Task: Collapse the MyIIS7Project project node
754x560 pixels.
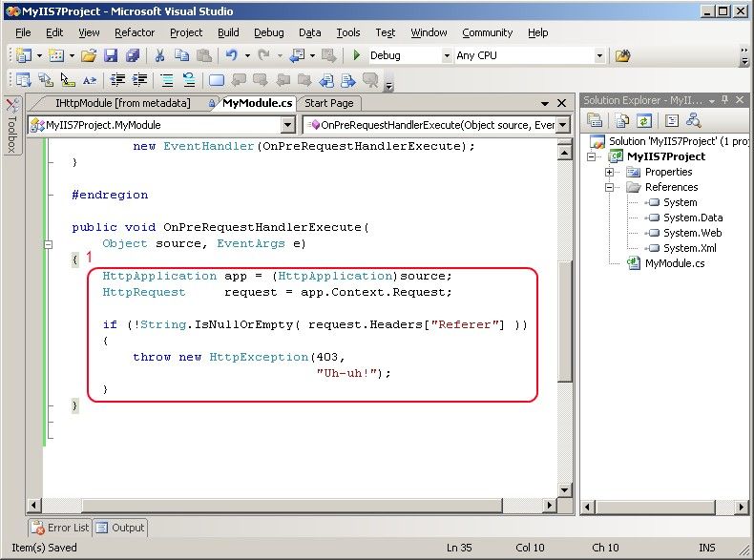Action: coord(592,156)
